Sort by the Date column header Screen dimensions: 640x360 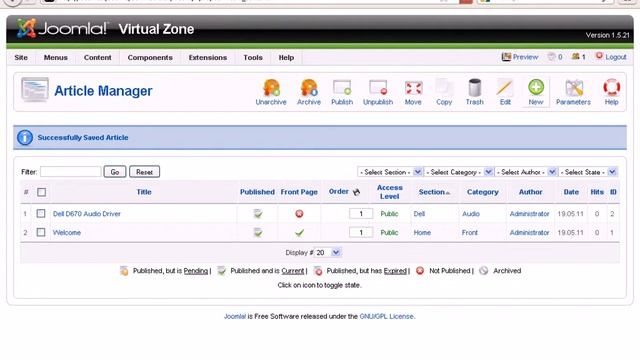coord(571,192)
